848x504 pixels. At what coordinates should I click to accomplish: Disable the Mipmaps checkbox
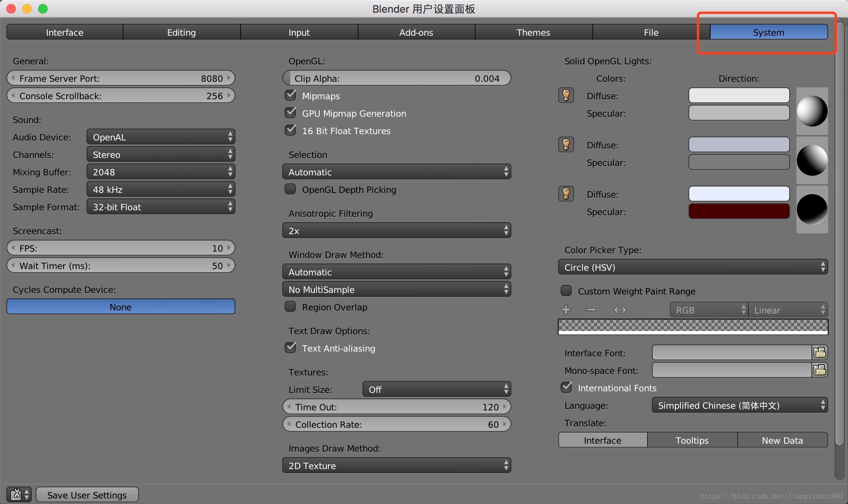(x=291, y=95)
